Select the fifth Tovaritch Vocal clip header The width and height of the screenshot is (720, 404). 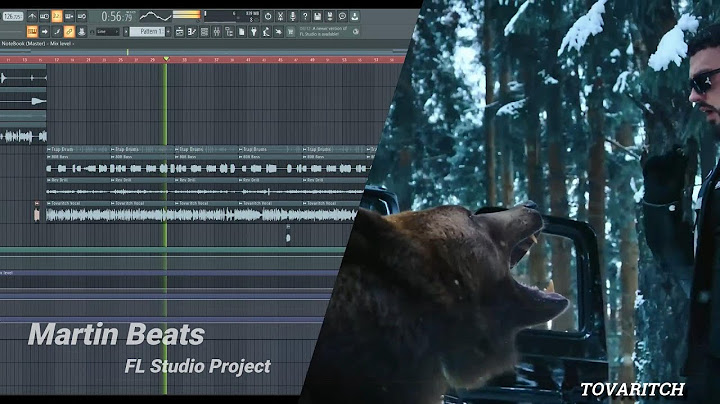(332, 203)
